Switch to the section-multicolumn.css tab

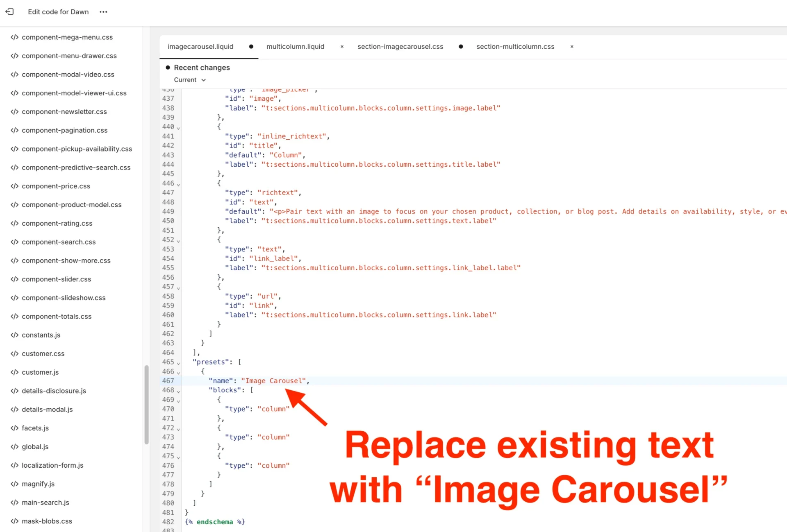(x=515, y=47)
